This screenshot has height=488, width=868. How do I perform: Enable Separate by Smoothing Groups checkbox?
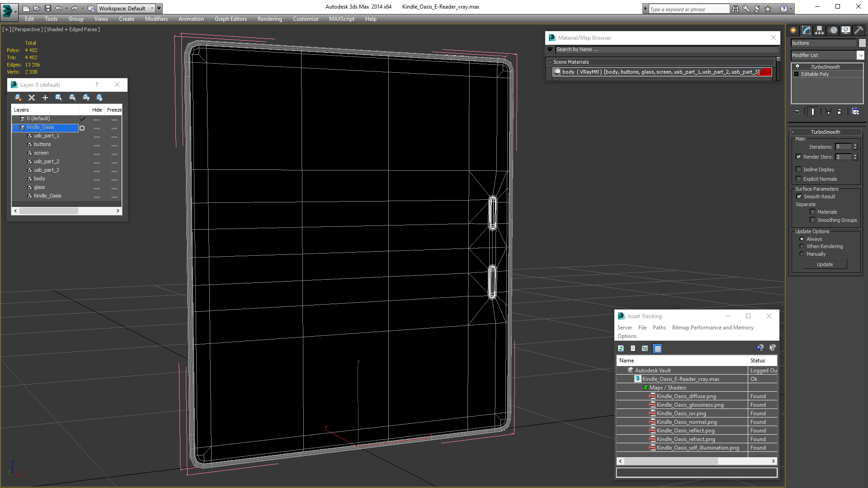pyautogui.click(x=813, y=220)
